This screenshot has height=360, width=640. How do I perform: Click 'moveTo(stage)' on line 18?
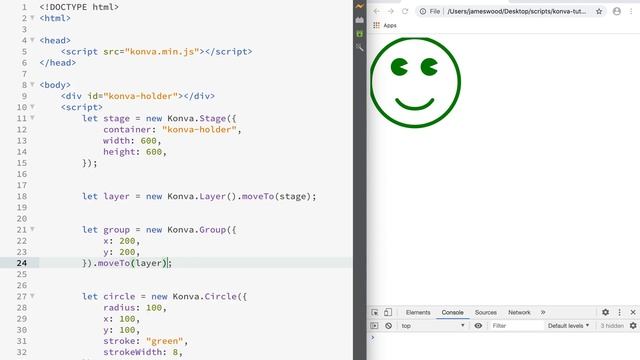click(x=276, y=196)
